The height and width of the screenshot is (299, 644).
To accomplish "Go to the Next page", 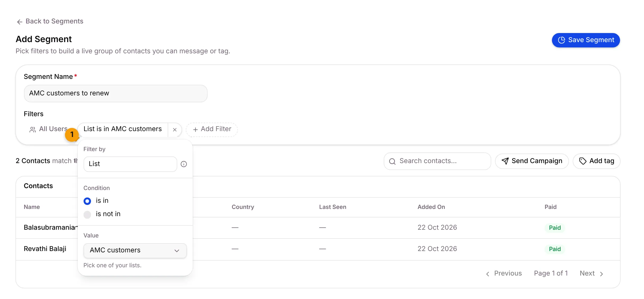I will click(592, 274).
